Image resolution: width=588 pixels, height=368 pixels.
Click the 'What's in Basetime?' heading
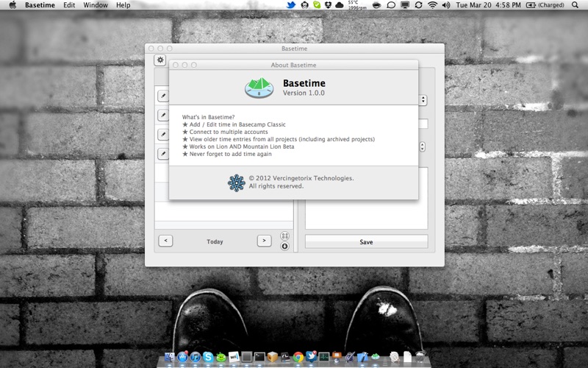[x=209, y=117]
